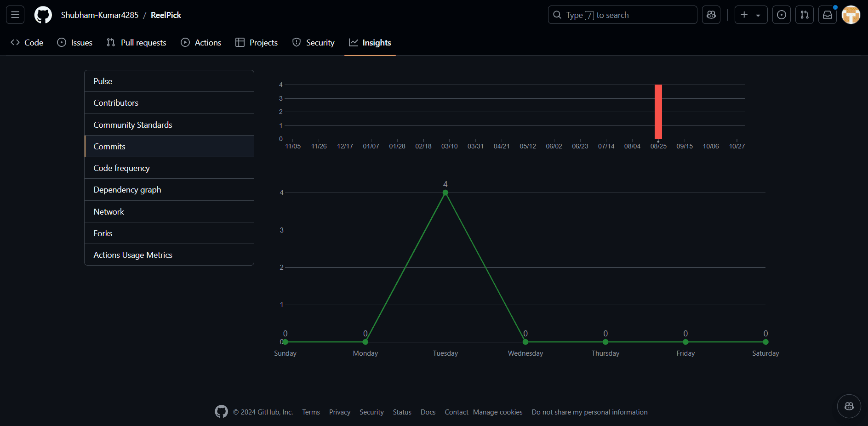Open Docs link in footer
This screenshot has width=868, height=426.
click(x=428, y=412)
